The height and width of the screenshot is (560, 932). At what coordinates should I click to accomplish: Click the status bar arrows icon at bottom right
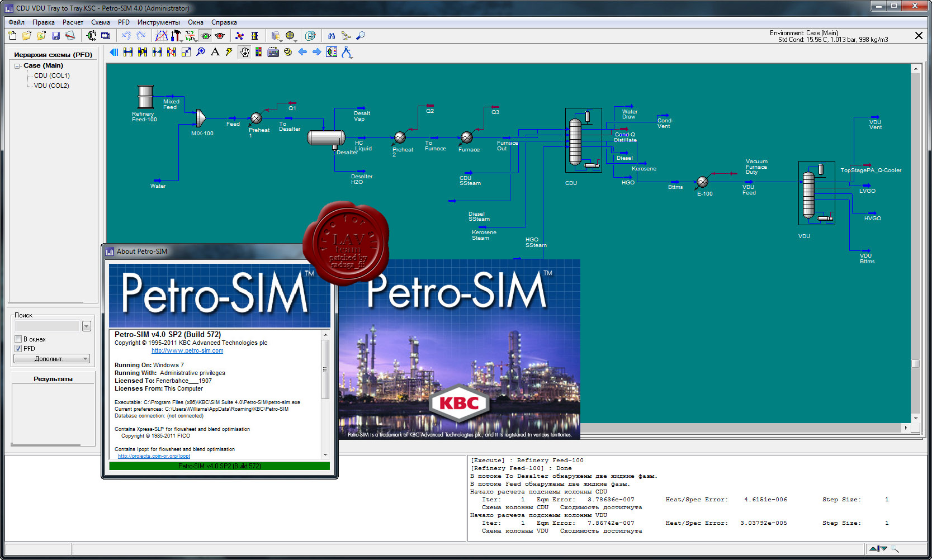point(878,549)
